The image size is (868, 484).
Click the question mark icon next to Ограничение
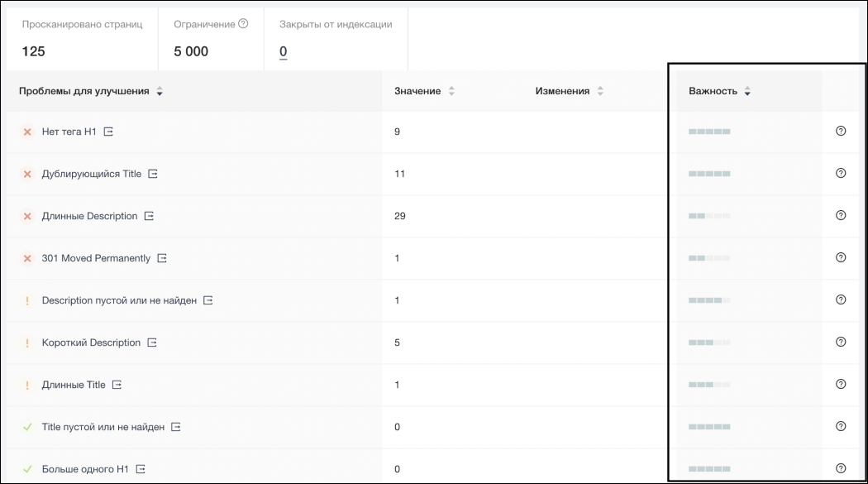[243, 24]
